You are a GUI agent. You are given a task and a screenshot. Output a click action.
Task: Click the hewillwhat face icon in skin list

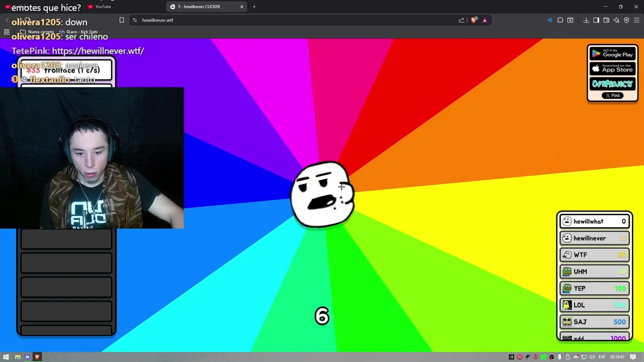tap(567, 221)
